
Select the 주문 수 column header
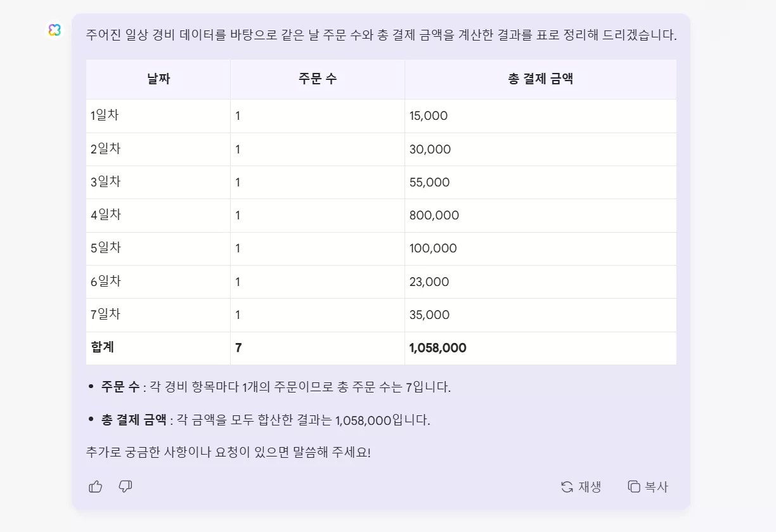pos(316,79)
